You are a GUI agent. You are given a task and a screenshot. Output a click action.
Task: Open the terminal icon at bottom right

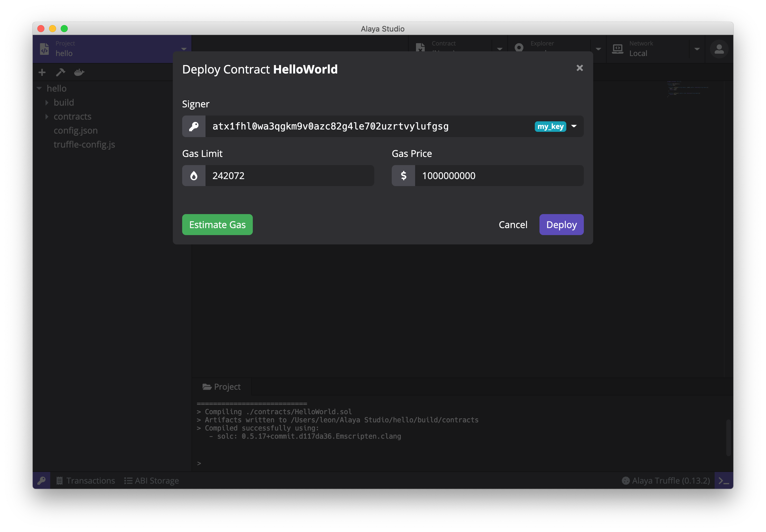[x=723, y=480]
